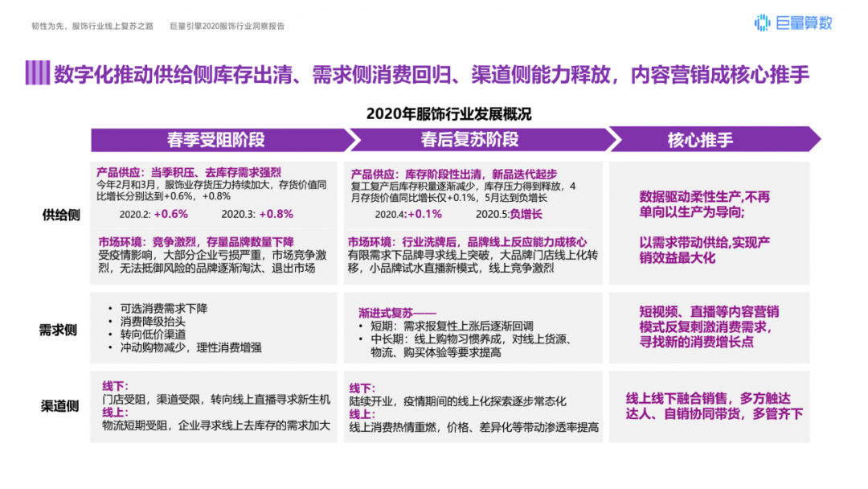Click the 渠道侧 row label
The width and height of the screenshot is (868, 489).
pos(59,406)
